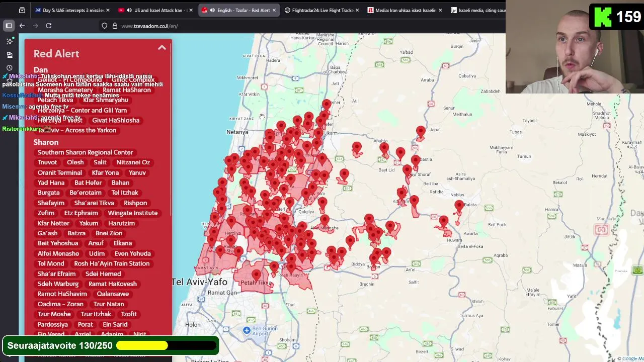Click the 'Ramat Gan' map label
The width and height of the screenshot is (644, 362).
pyautogui.click(x=222, y=293)
